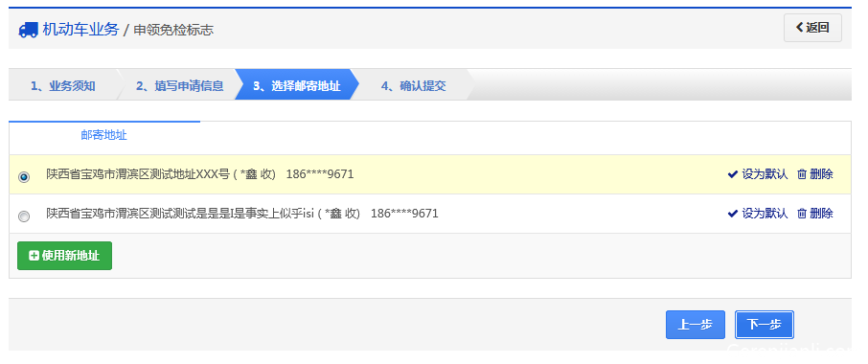The width and height of the screenshot is (868, 364).
Task: Click the truck icon beside 机动车业务
Action: (28, 30)
